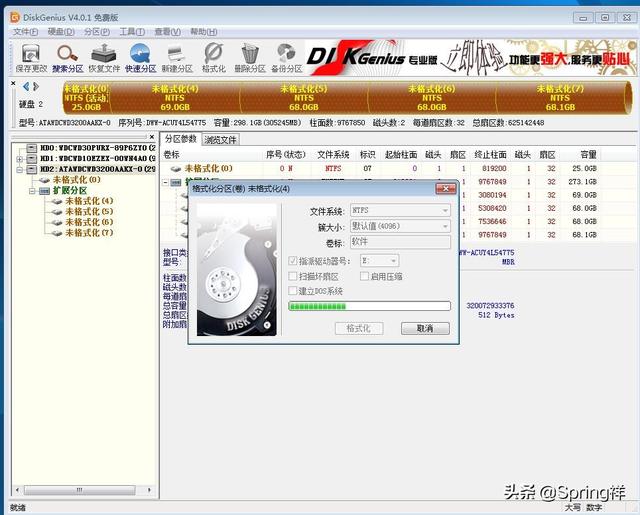The image size is (640, 515).
Task: Click 未格式化(7) 68.1GB block in disk map
Action: pyautogui.click(x=560, y=98)
